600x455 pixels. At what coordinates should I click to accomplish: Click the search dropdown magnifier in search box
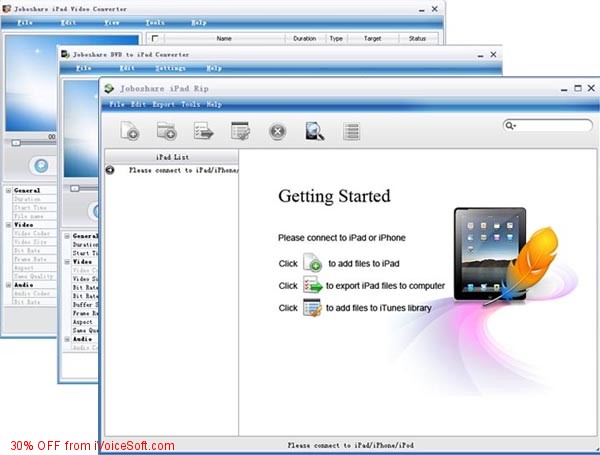pyautogui.click(x=510, y=126)
